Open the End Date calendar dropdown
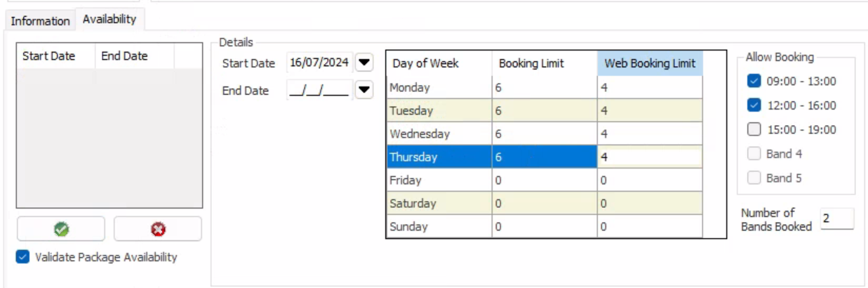The width and height of the screenshot is (868, 288). (363, 90)
